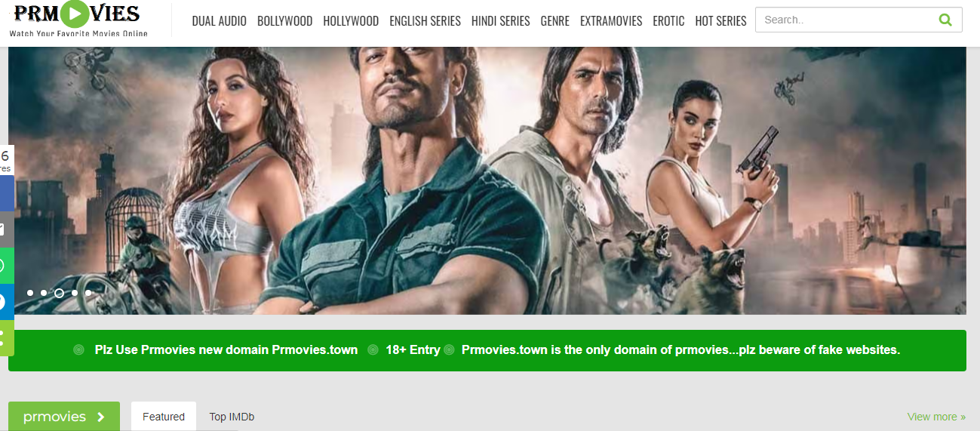Image resolution: width=980 pixels, height=431 pixels.
Task: Select the first slider dot
Action: (30, 293)
